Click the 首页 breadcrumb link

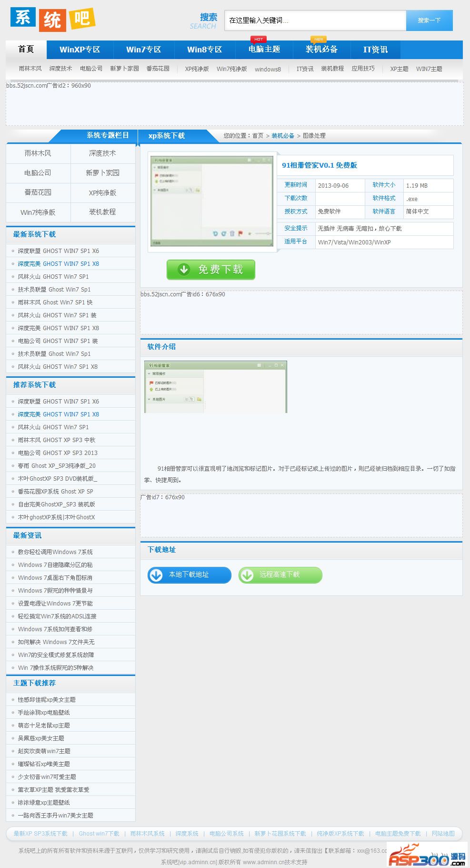(258, 136)
